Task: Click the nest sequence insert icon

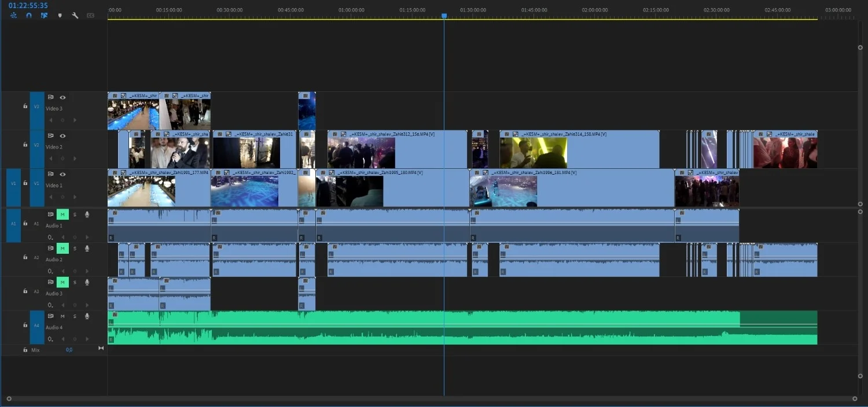Action: [x=13, y=16]
